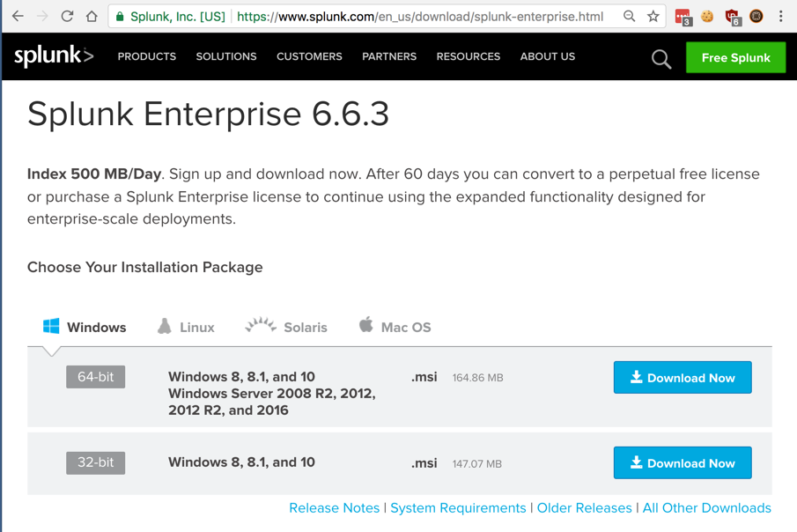The image size is (797, 532).
Task: Bookmark this page with the star icon
Action: 653,16
